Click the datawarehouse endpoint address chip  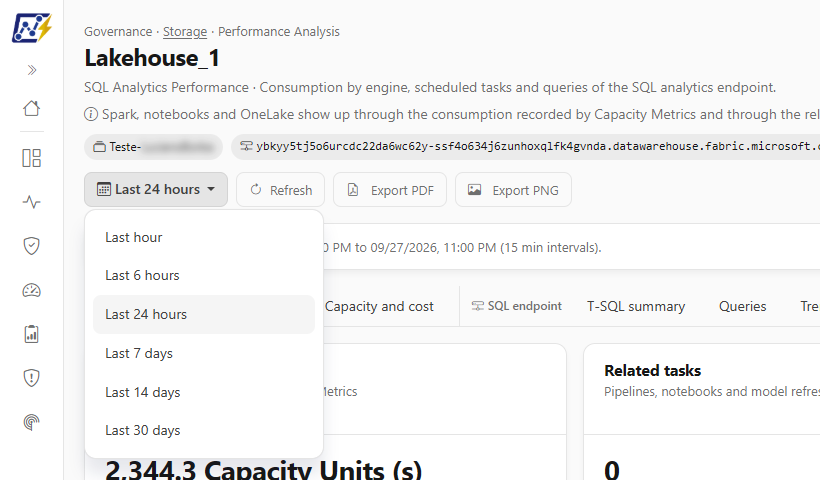pyautogui.click(x=526, y=147)
